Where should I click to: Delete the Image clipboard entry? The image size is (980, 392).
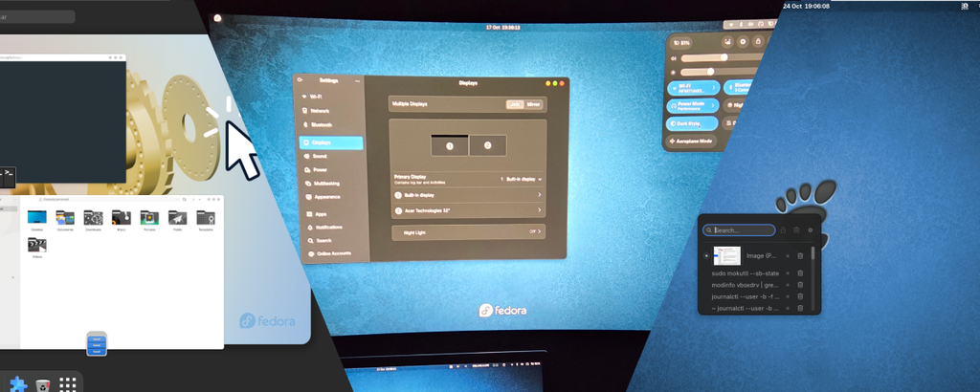[x=800, y=256]
